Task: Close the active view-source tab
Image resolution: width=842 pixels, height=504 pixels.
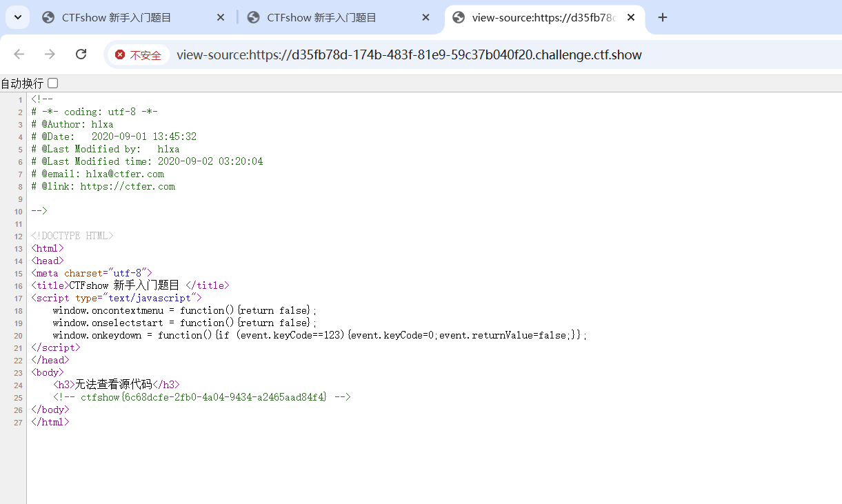Action: 631,18
